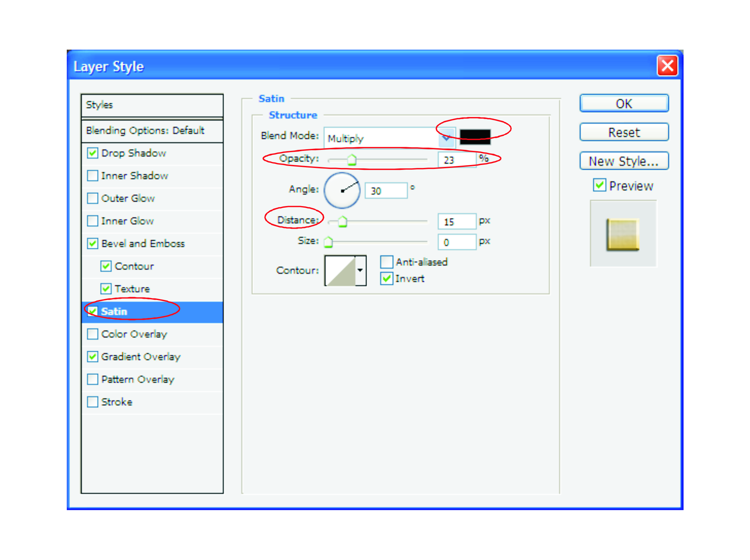
Task: Enable the Inner Shadow effect checkbox
Action: click(x=92, y=175)
